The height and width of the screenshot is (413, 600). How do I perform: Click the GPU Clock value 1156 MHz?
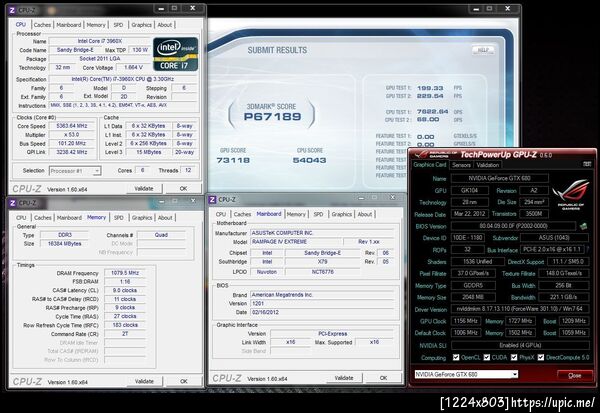coord(466,321)
